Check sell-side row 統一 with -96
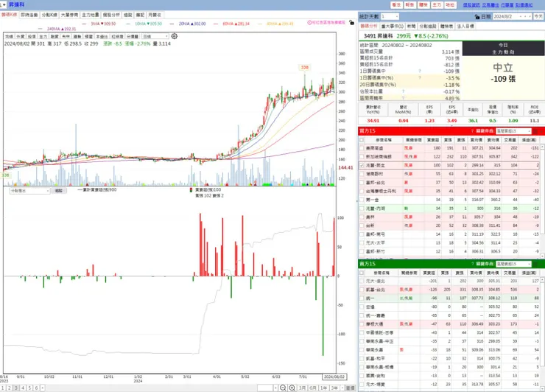Viewport: 545px width, 392px height. coord(362,298)
